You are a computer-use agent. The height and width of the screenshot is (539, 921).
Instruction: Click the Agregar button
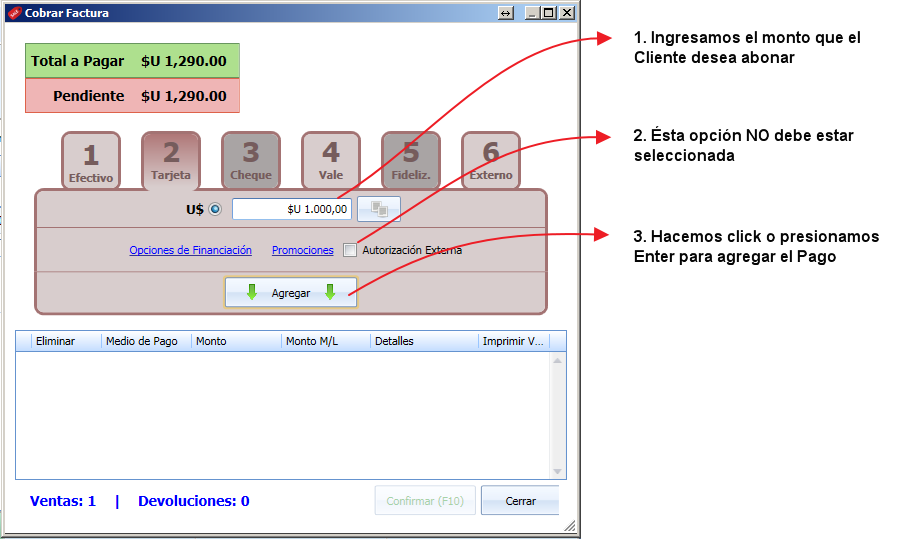pos(291,292)
